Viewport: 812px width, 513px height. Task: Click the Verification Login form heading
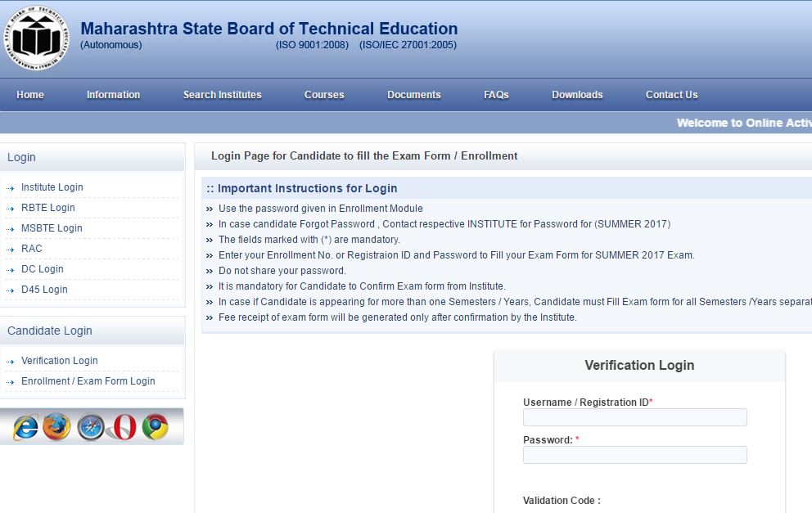[639, 365]
